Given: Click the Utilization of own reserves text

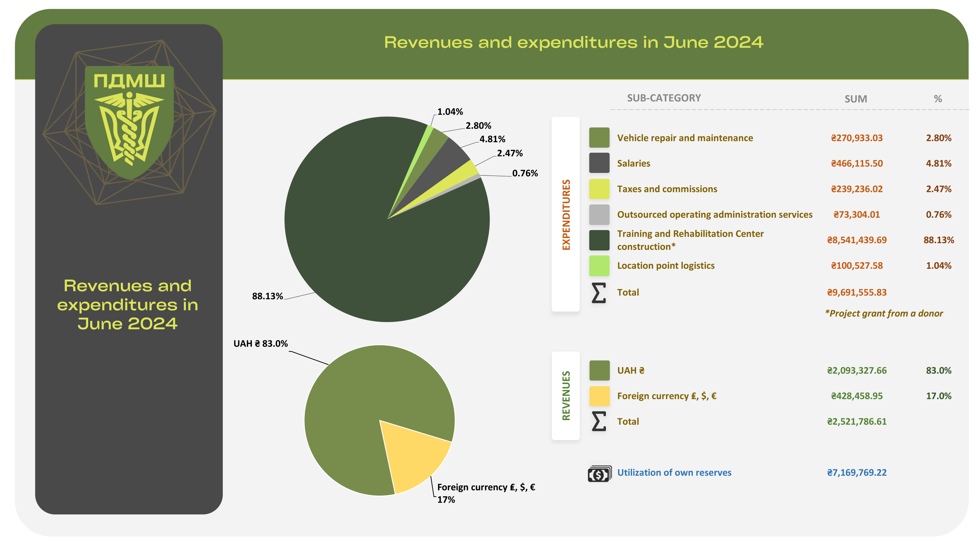Looking at the screenshot, I should (x=674, y=473).
